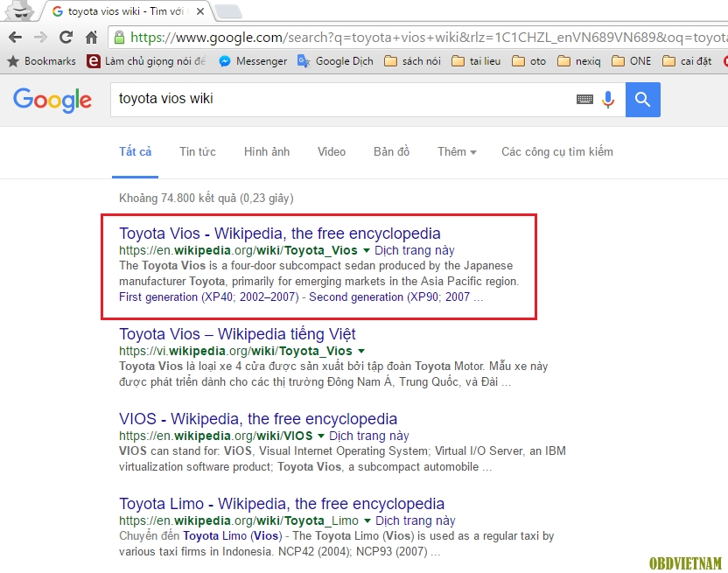Switch to the 'Tin tức' tab
This screenshot has width=728, height=573.
click(198, 152)
